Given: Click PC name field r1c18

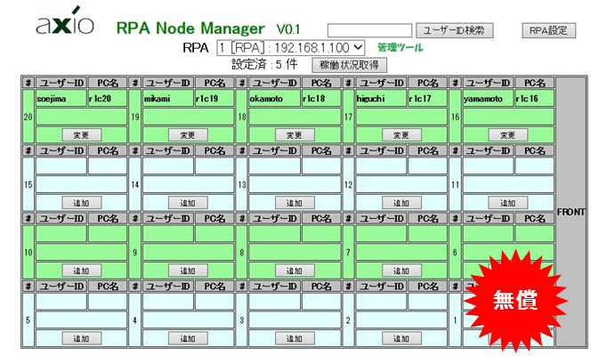Looking at the screenshot, I should (321, 99).
